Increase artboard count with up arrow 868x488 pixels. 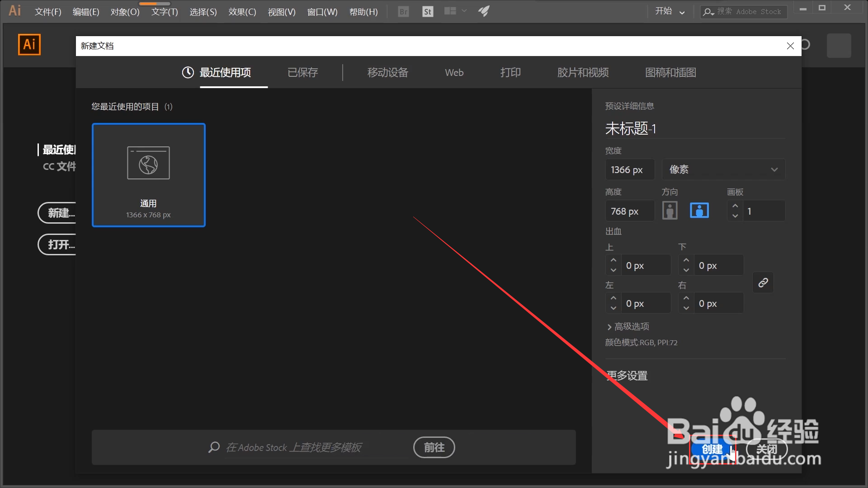[735, 206]
